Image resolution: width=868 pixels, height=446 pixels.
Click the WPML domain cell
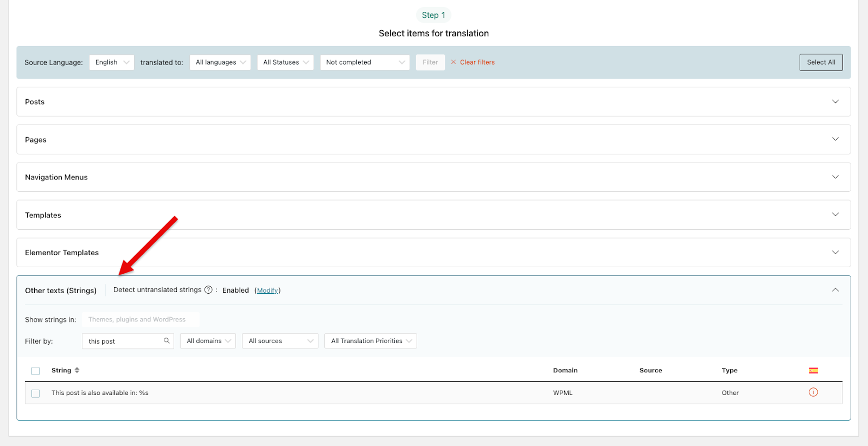point(563,393)
